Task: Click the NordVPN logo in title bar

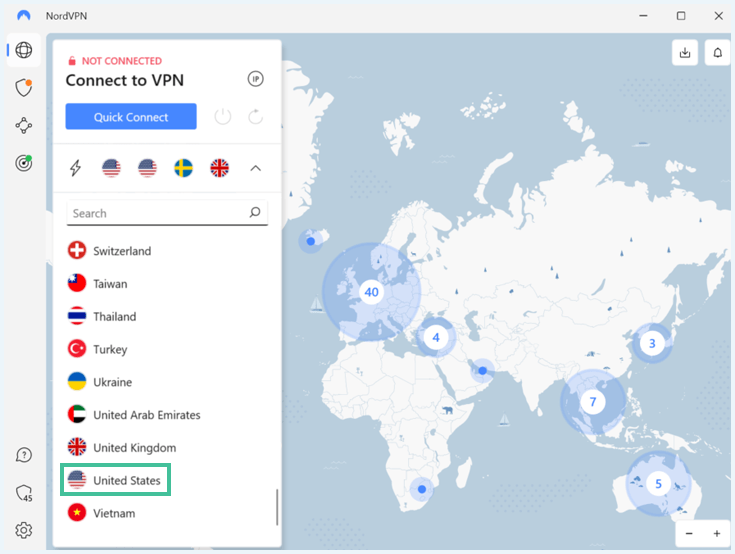Action: [23, 15]
